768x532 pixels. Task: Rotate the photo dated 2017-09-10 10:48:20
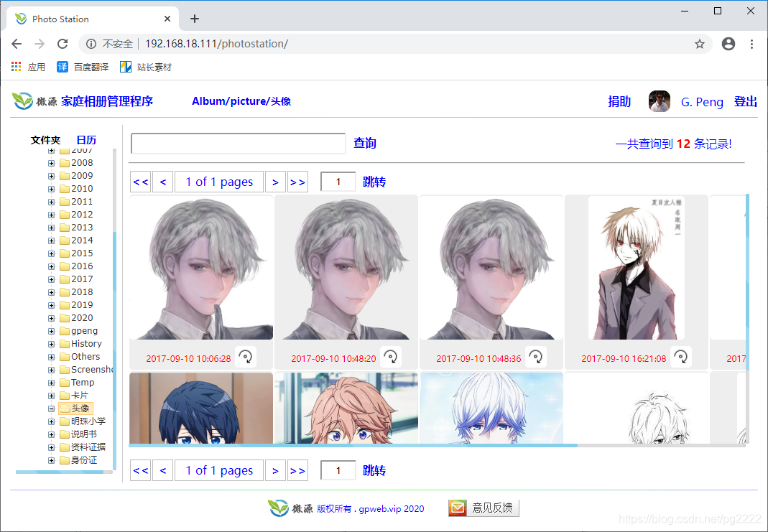(390, 357)
